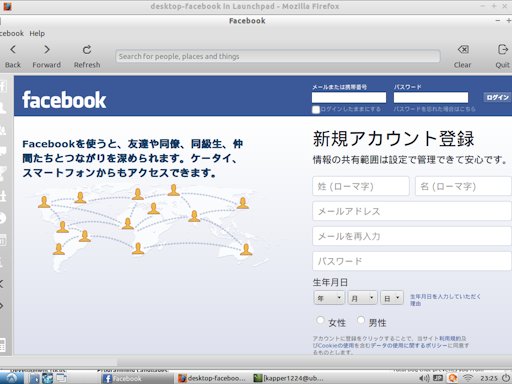The height and width of the screenshot is (384, 512).
Task: Click the Refresh icon in toolbar
Action: click(87, 50)
